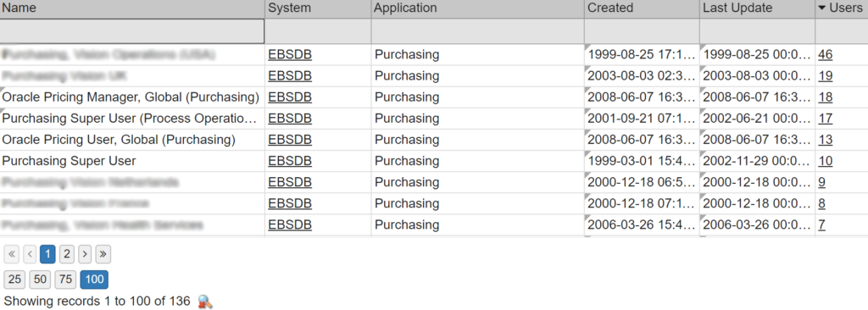Open page 2 of the records

(66, 254)
